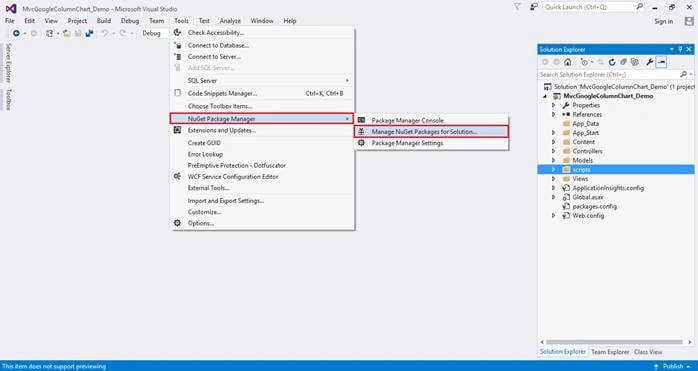Click the Visual Studio logo icon
This screenshot has height=371, width=698.
pyautogui.click(x=11, y=8)
